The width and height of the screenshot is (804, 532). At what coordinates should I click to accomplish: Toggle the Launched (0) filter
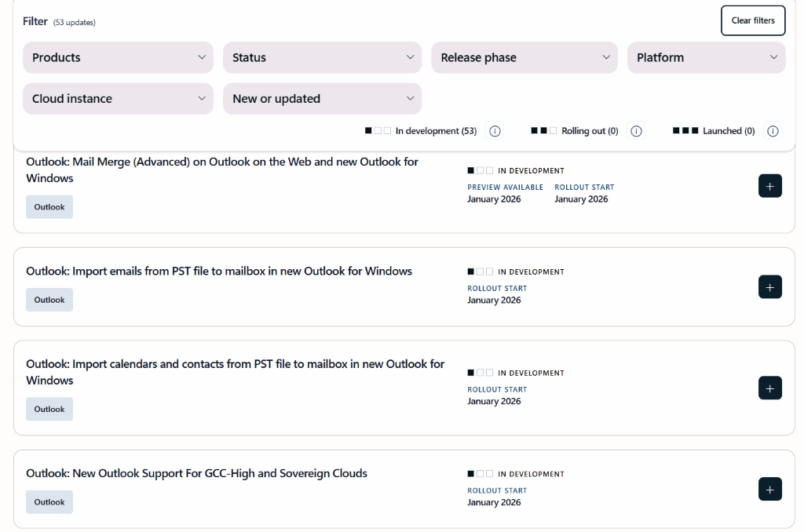pyautogui.click(x=711, y=130)
